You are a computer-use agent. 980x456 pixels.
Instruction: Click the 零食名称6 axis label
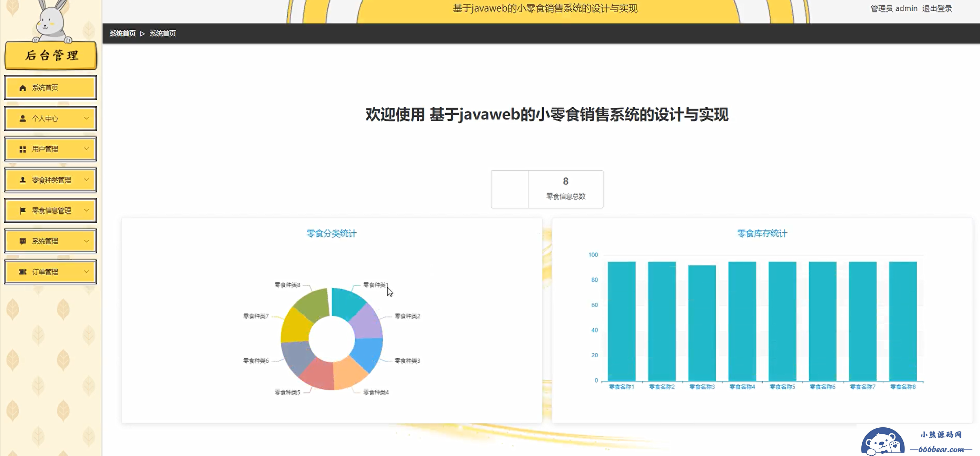(822, 387)
